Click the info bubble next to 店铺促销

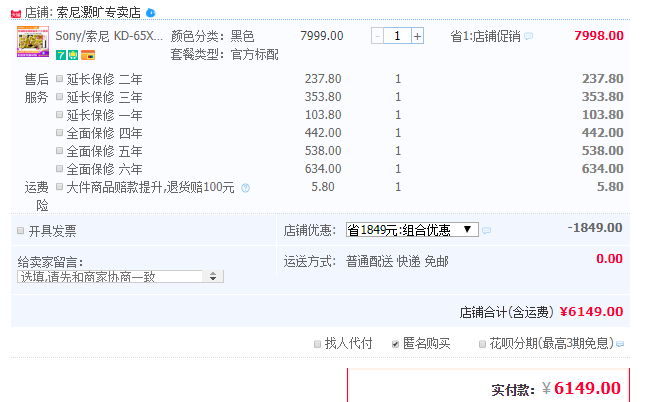tap(529, 36)
